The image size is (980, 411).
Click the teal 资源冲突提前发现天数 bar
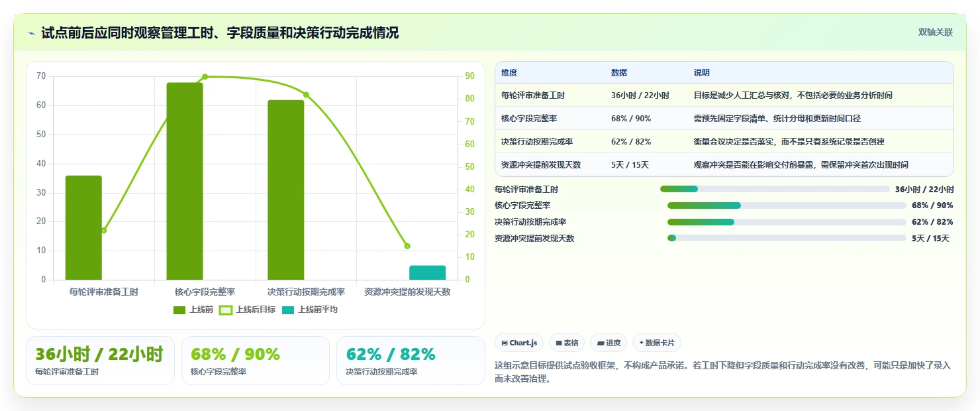pos(427,272)
